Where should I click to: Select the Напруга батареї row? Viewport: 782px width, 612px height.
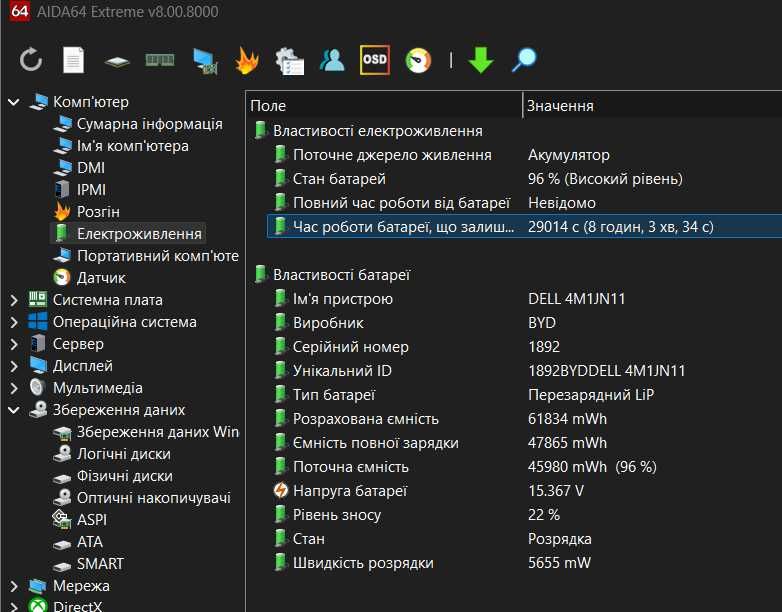tap(525, 491)
